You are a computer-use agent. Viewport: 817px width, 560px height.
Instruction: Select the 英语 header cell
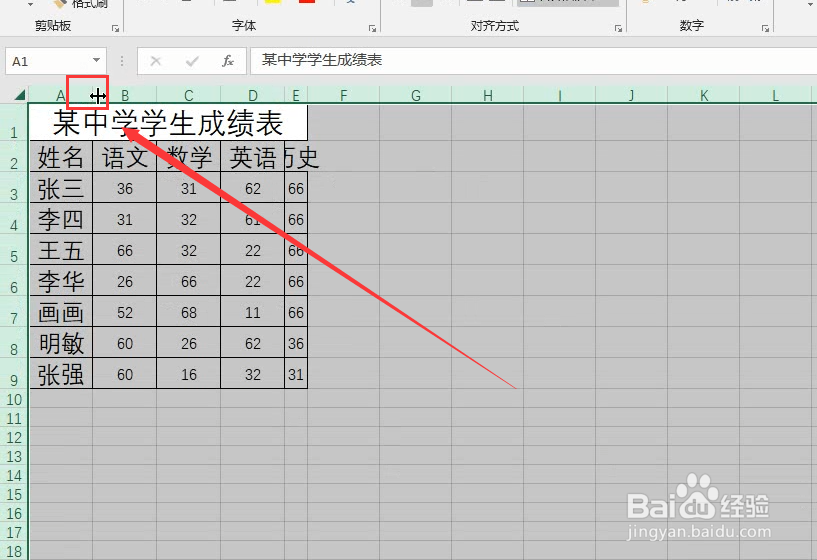[253, 156]
